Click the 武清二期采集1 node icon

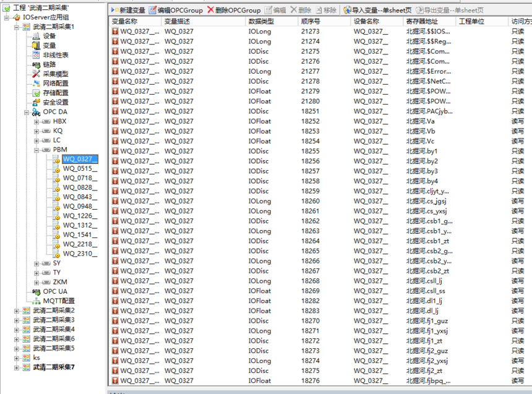click(26, 27)
